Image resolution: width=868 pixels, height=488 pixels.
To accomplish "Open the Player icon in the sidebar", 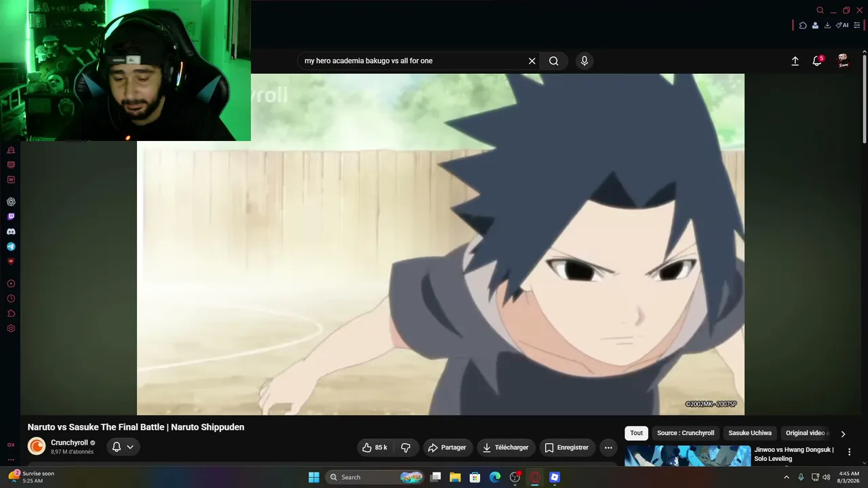I will [11, 283].
